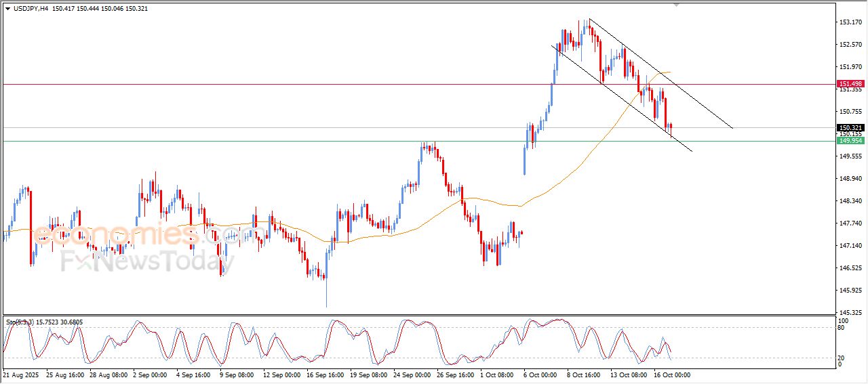Click the gray chart shift triangle marker
This screenshot has width=868, height=384.
click(x=675, y=5)
